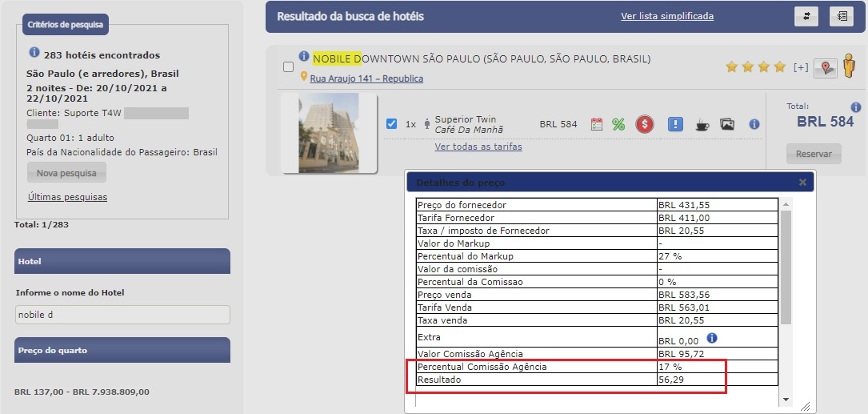Image resolution: width=868 pixels, height=414 pixels.
Task: Click the room price BRL 584
Action: 558,124
